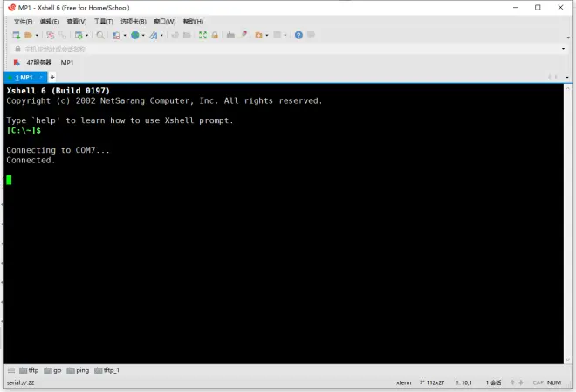
Task: Open the address bar dropdown arrow at right
Action: coord(563,49)
